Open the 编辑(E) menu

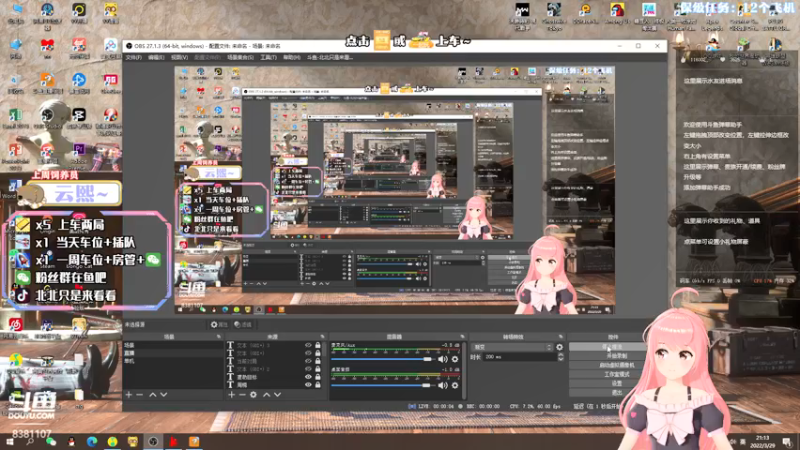pos(156,58)
